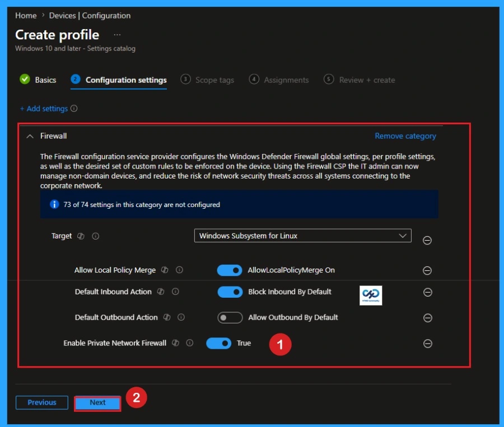
Task: Click the info icon beside Target
Action: pyautogui.click(x=95, y=236)
